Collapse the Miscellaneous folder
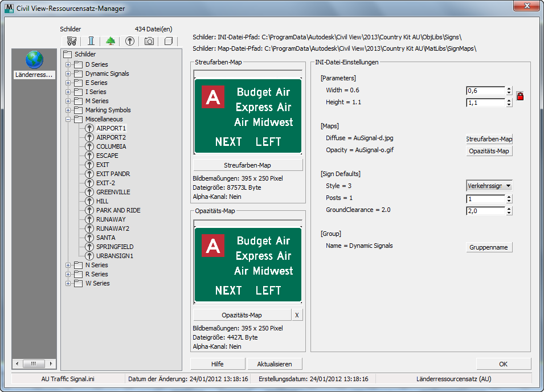 68,119
